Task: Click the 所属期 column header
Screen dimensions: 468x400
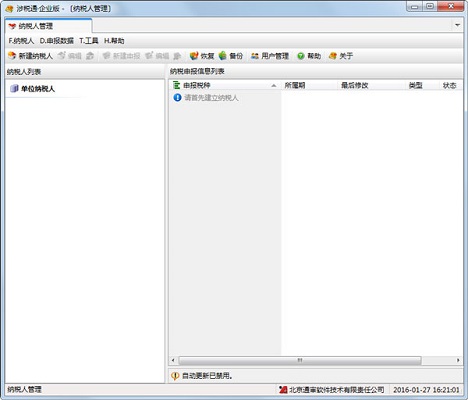Action: [309, 85]
